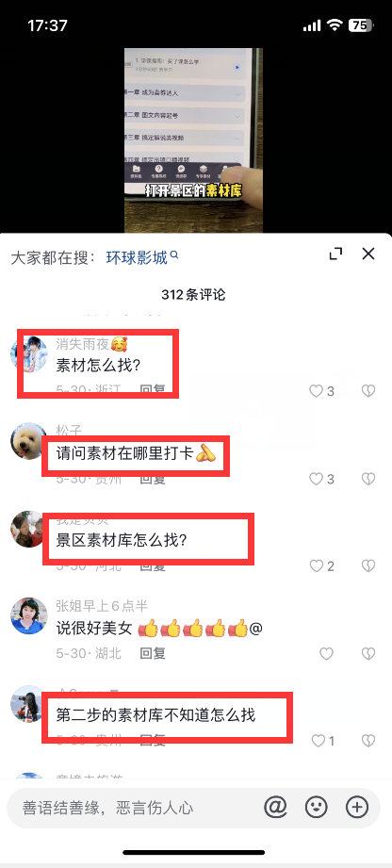Expand comments panel to full screen

(x=335, y=254)
